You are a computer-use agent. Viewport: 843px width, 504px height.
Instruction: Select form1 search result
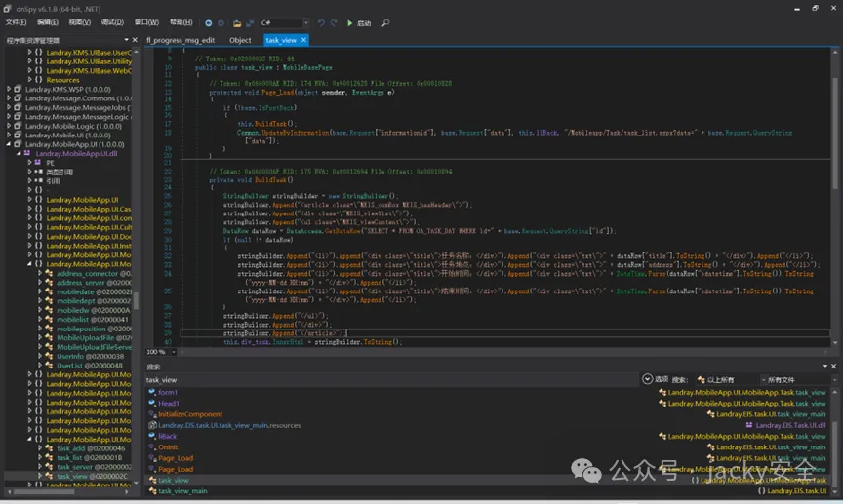coord(167,392)
